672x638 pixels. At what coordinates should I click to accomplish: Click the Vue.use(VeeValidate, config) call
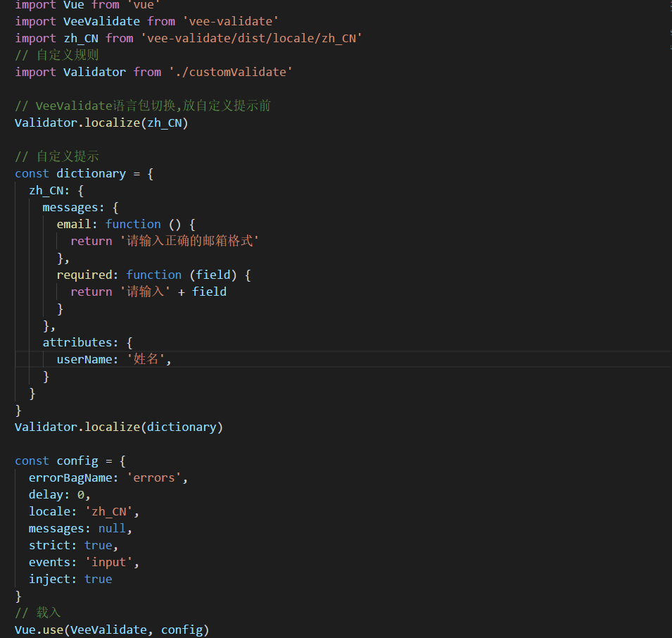point(113,630)
